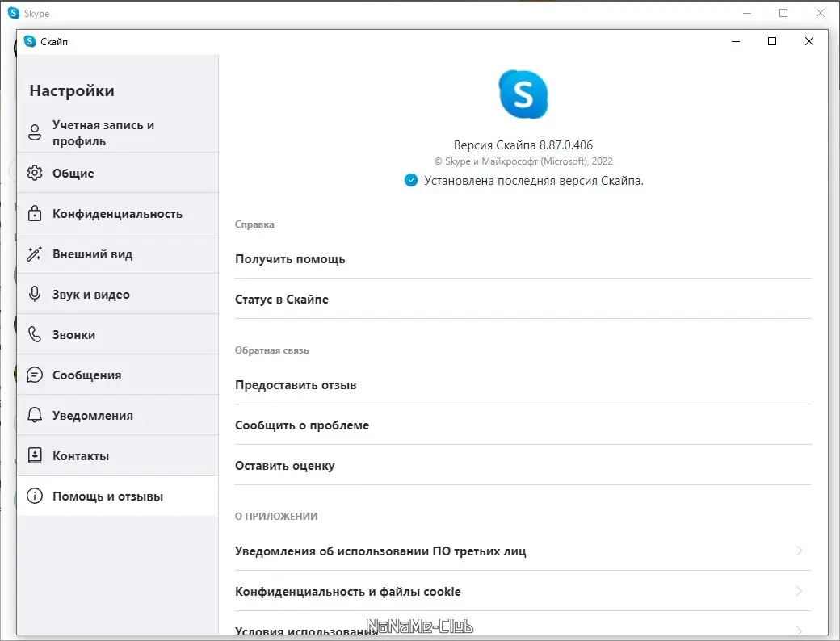Viewport: 840px width, 641px height.
Task: Close the background Skype window
Action: pos(820,14)
